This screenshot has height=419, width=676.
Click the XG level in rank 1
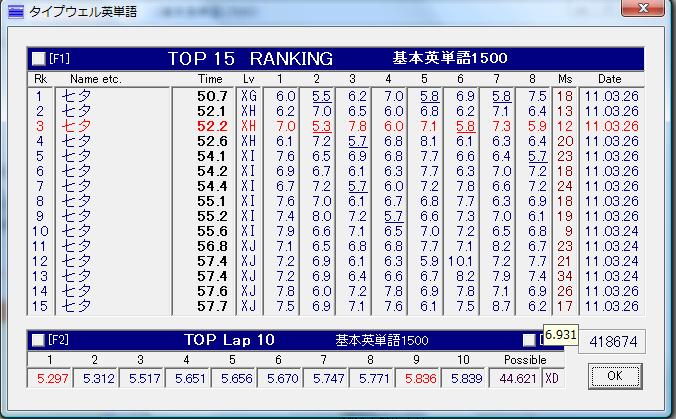tap(249, 96)
